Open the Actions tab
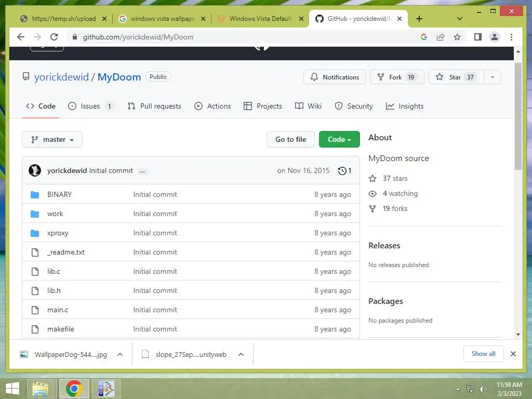This screenshot has width=532, height=399. click(212, 106)
